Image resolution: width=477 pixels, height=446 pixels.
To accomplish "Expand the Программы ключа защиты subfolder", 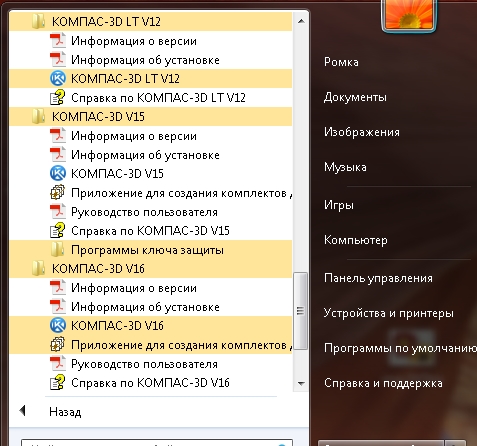I will pyautogui.click(x=147, y=250).
